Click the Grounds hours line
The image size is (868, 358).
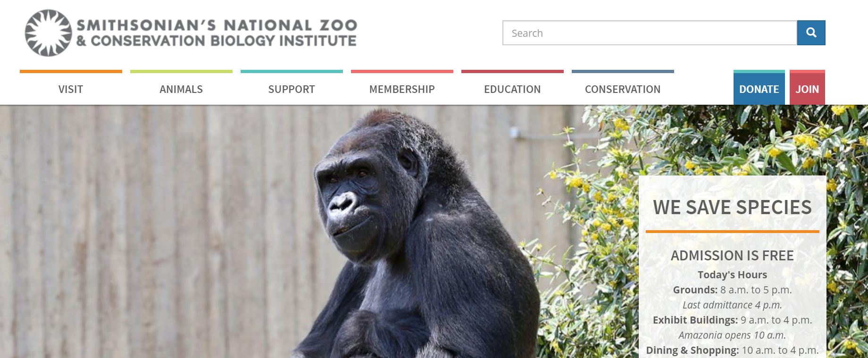[732, 290]
